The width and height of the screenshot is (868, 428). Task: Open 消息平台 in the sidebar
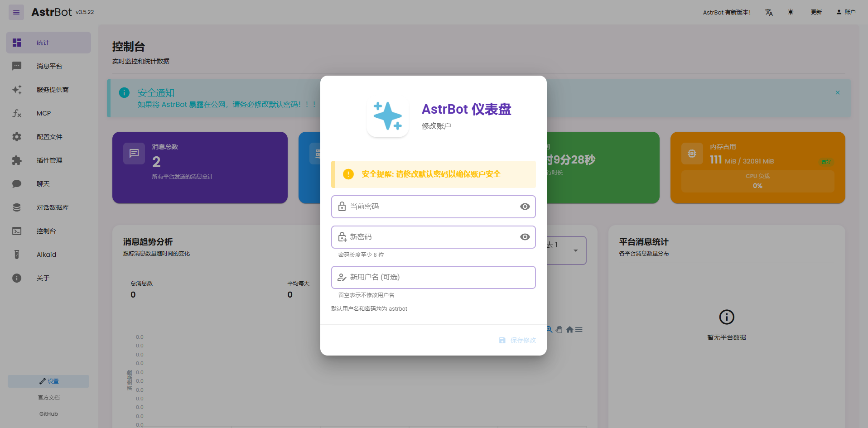pyautogui.click(x=48, y=66)
